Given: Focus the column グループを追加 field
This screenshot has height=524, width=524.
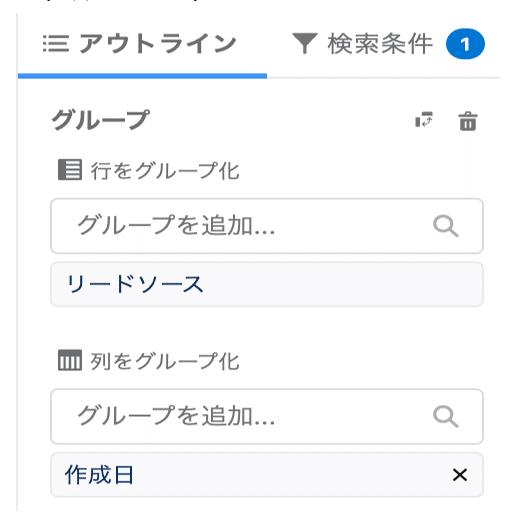Looking at the screenshot, I should 267,416.
